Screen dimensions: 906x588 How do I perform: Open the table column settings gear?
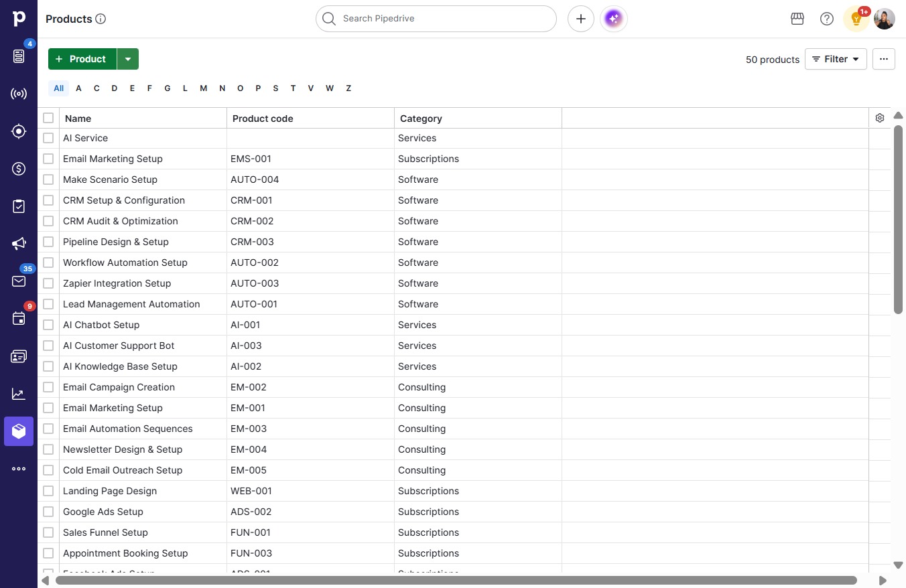pyautogui.click(x=880, y=118)
